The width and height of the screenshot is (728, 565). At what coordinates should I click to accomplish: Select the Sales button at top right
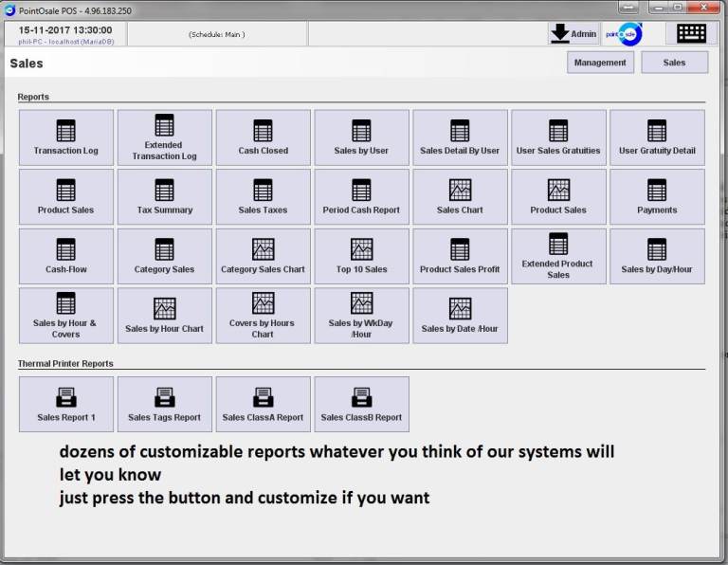(x=674, y=63)
